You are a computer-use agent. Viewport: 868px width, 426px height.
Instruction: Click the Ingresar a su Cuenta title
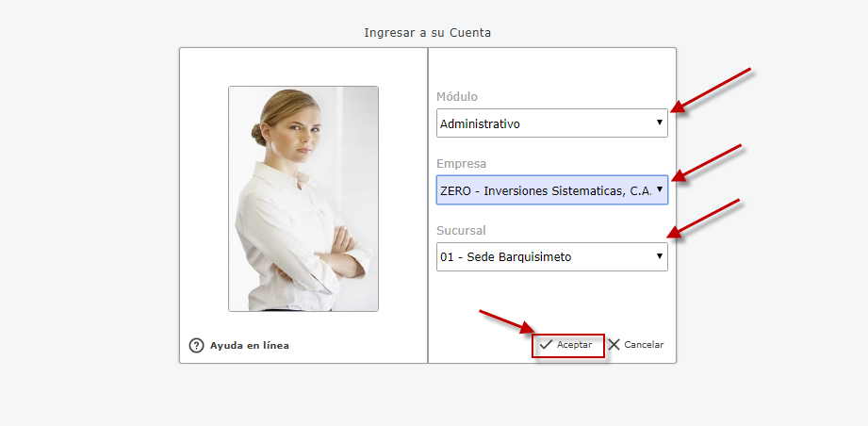(x=427, y=33)
